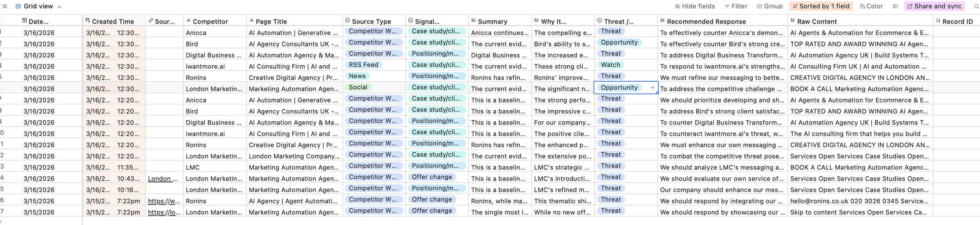Screen dimensions: 980x225
Task: Click 'The AI consulting firm that helps' cell
Action: coord(860,134)
